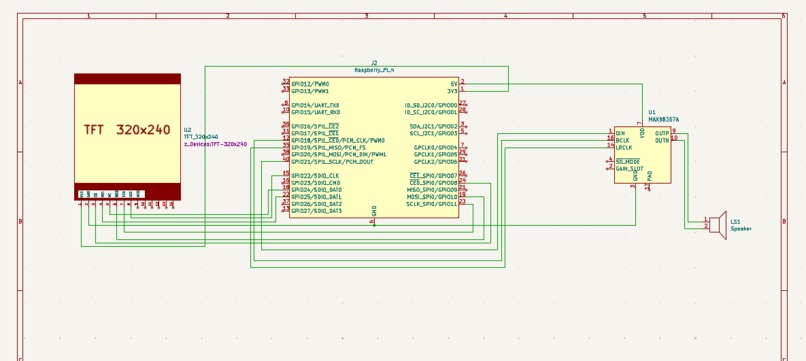Viewport: 806px width, 361px height.
Task: Select the SDA_I2C1/GPIO02 pin label
Action: (433, 126)
